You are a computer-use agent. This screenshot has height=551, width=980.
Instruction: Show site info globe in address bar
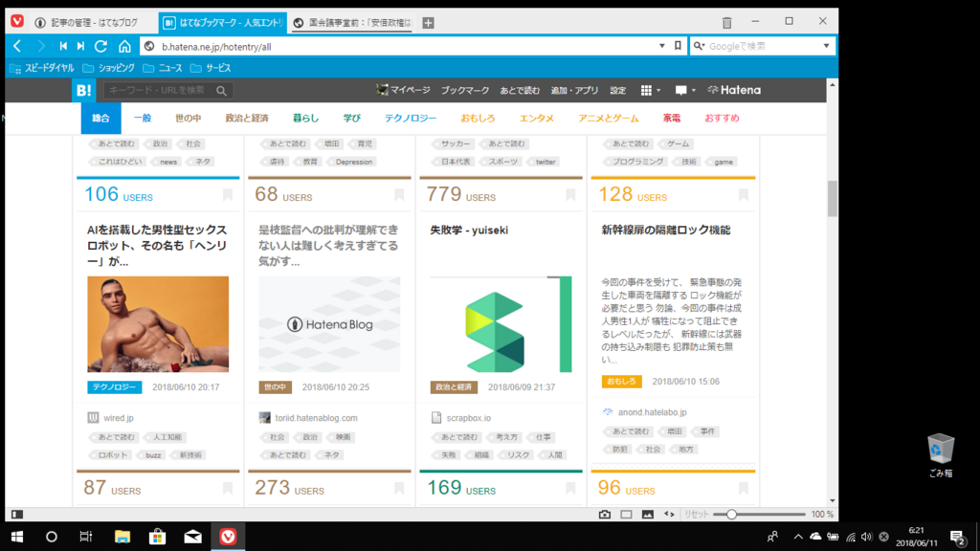[x=149, y=46]
